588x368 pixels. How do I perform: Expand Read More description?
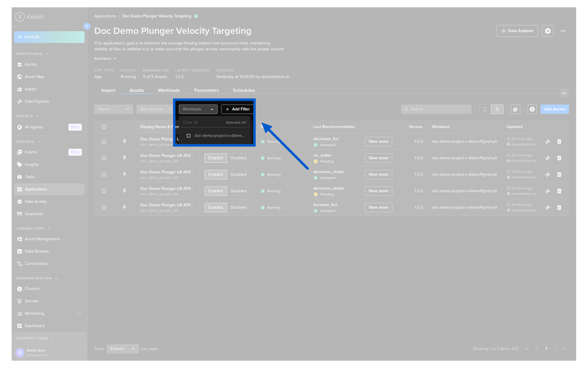105,59
